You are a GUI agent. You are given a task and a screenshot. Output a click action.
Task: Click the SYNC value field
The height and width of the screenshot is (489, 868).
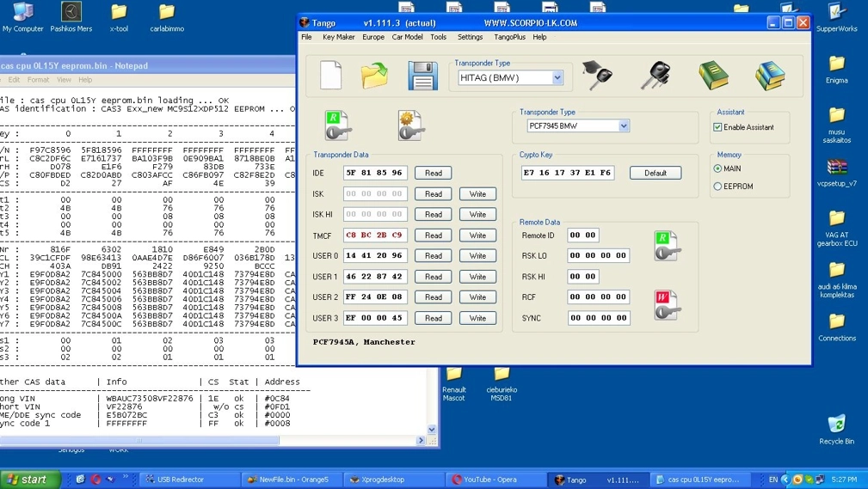[x=599, y=318]
